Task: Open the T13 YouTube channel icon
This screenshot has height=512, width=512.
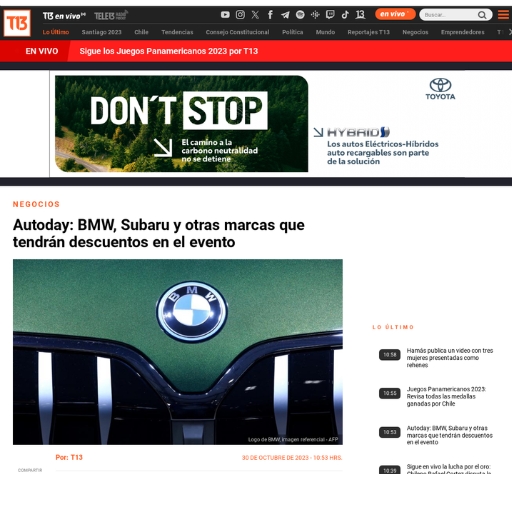Action: coord(225,15)
